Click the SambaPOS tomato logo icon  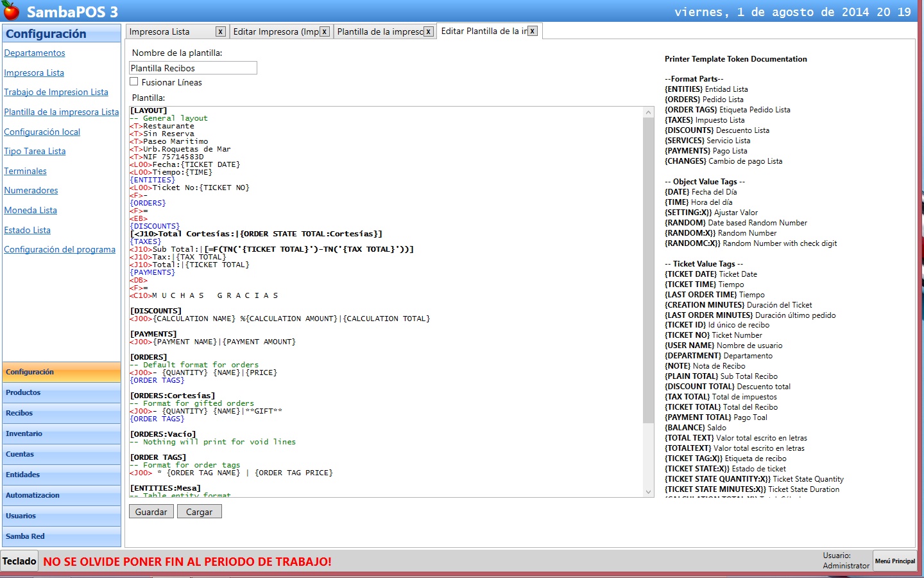11,10
